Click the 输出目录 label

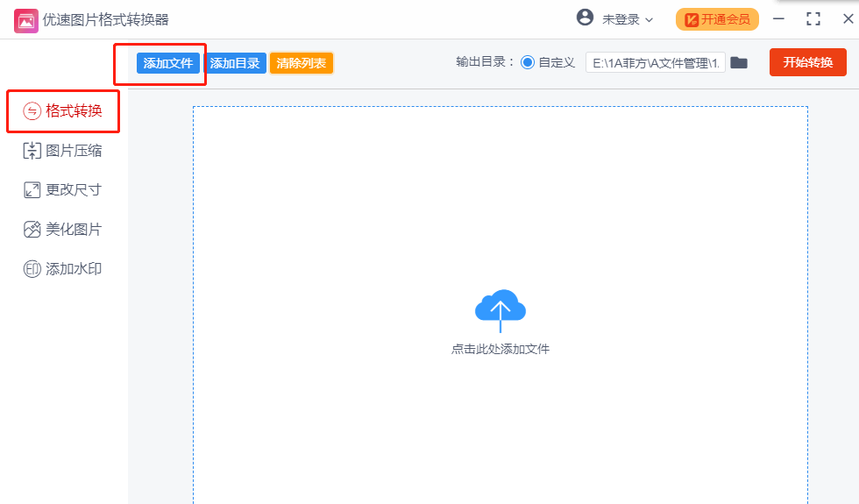pos(485,62)
